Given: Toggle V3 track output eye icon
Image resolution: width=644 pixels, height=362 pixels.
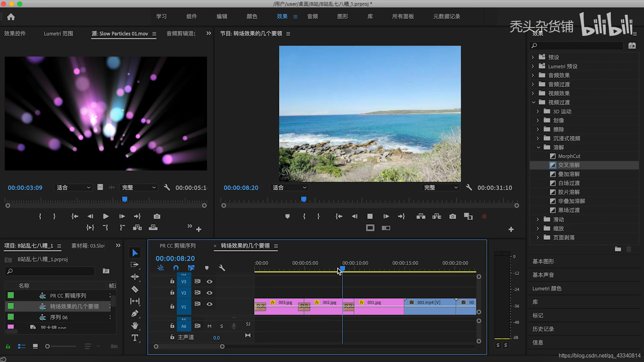Looking at the screenshot, I should [209, 282].
